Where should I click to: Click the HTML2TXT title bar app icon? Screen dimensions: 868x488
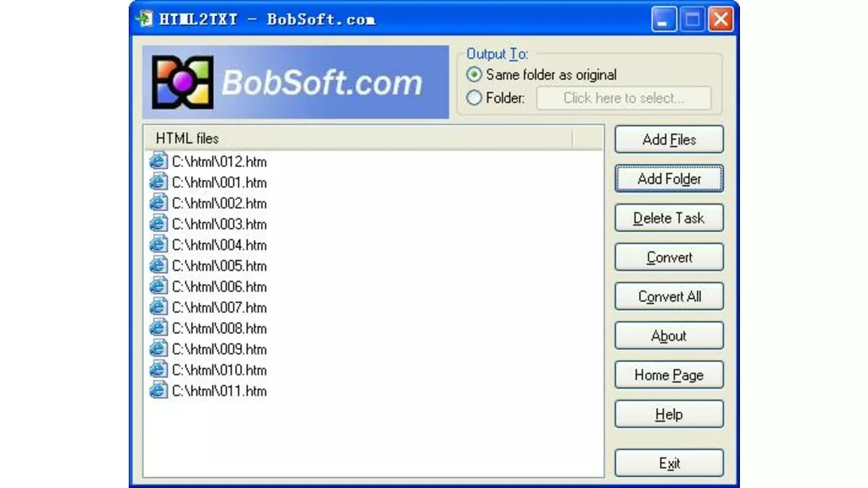coord(144,18)
